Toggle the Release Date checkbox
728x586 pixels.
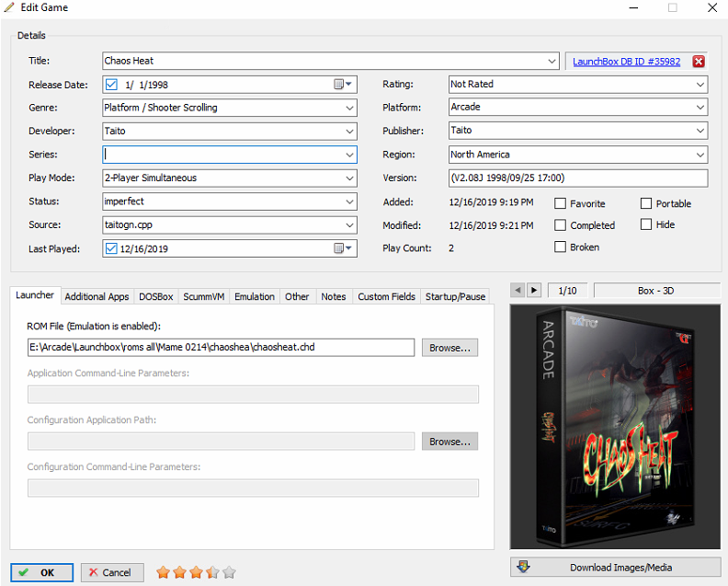point(111,84)
